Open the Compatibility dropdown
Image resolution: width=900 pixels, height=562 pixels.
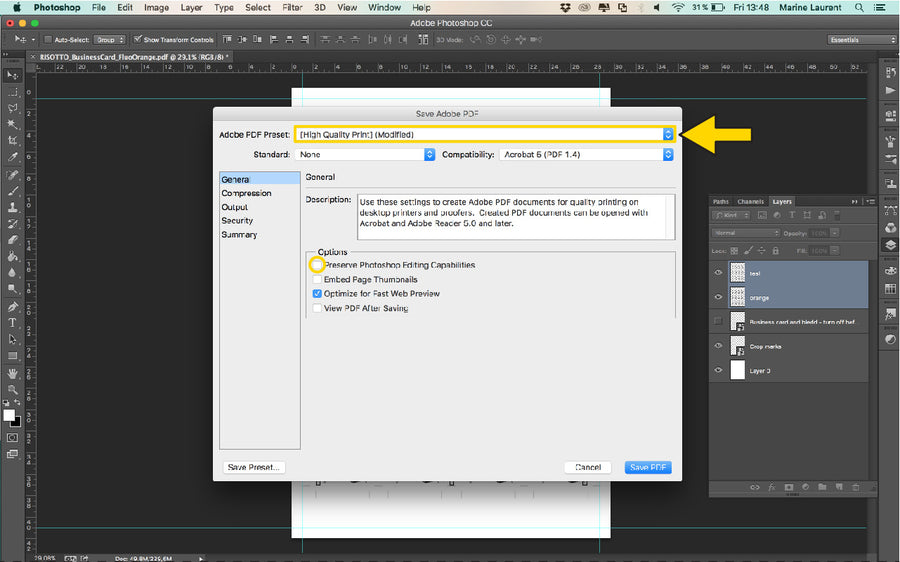[586, 154]
